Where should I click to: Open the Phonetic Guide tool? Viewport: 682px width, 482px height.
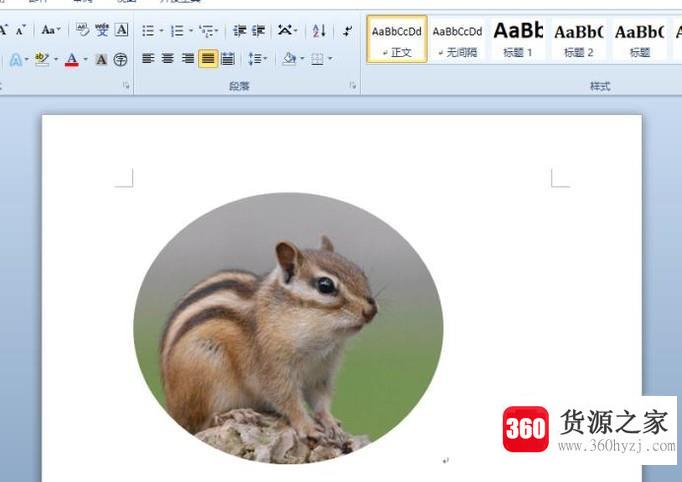pyautogui.click(x=102, y=30)
